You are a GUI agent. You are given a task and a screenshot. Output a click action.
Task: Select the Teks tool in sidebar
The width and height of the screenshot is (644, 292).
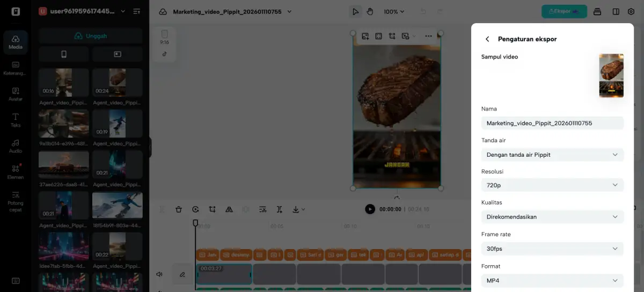[x=16, y=120]
